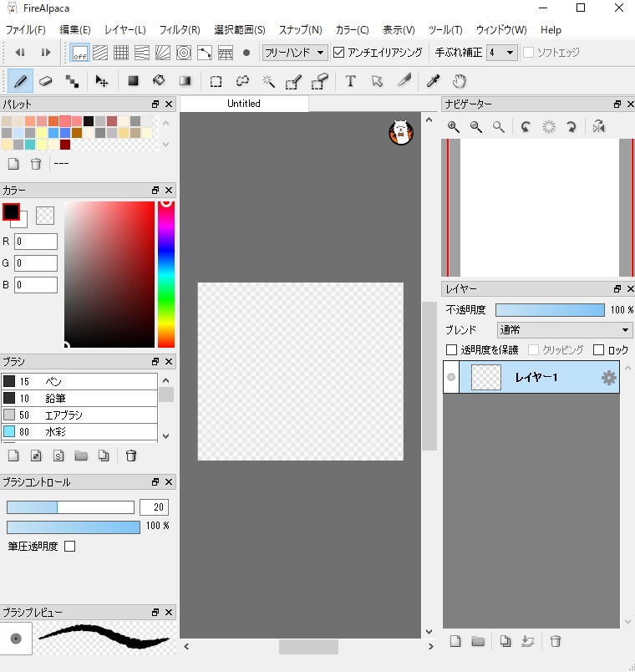This screenshot has height=672, width=635.
Task: Enable parallel line snap
Action: (x=100, y=53)
